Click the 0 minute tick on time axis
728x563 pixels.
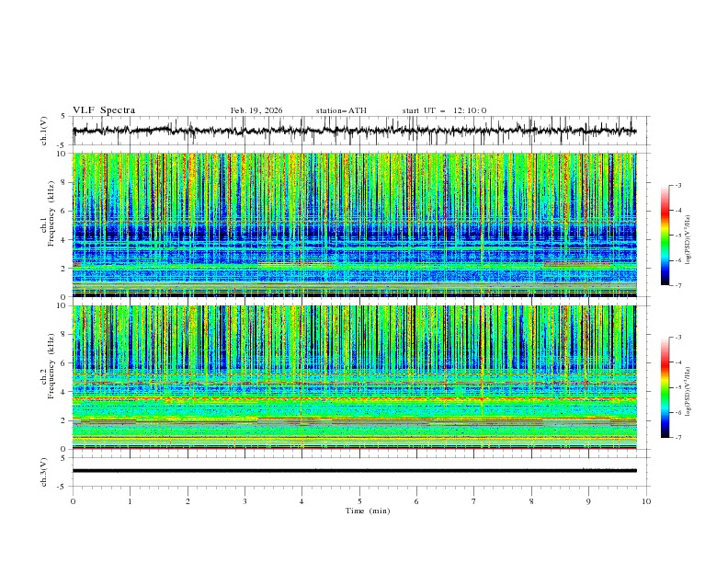(x=73, y=500)
